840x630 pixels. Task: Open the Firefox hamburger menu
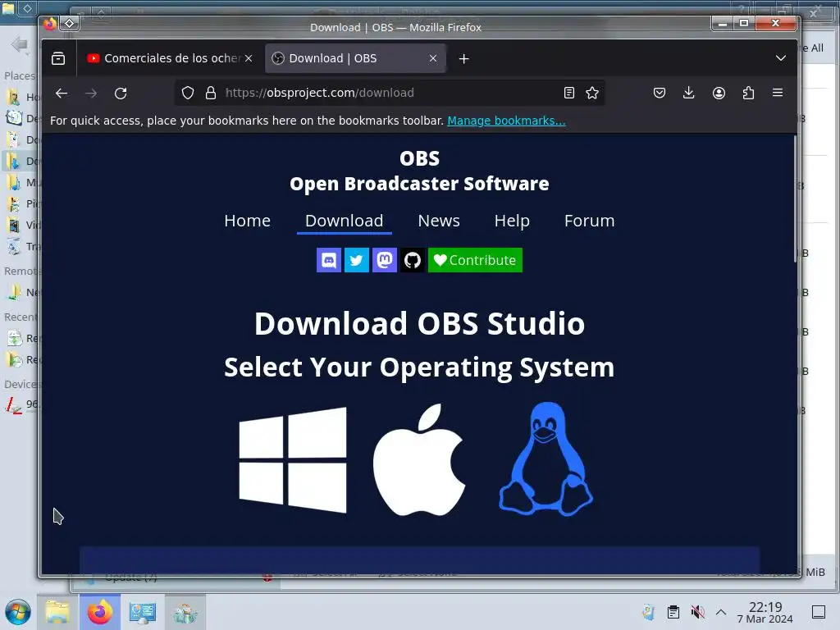point(778,94)
